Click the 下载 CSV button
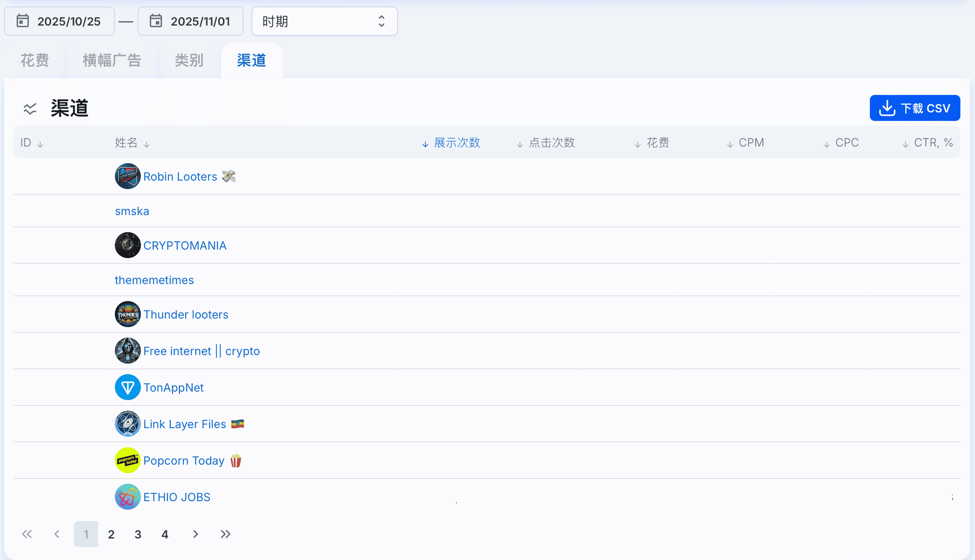 (x=915, y=108)
